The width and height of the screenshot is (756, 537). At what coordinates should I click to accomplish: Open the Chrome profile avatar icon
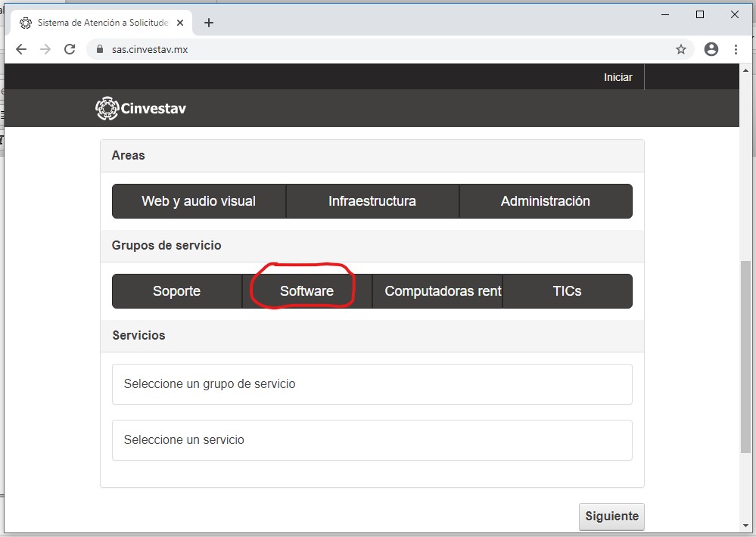click(x=711, y=49)
